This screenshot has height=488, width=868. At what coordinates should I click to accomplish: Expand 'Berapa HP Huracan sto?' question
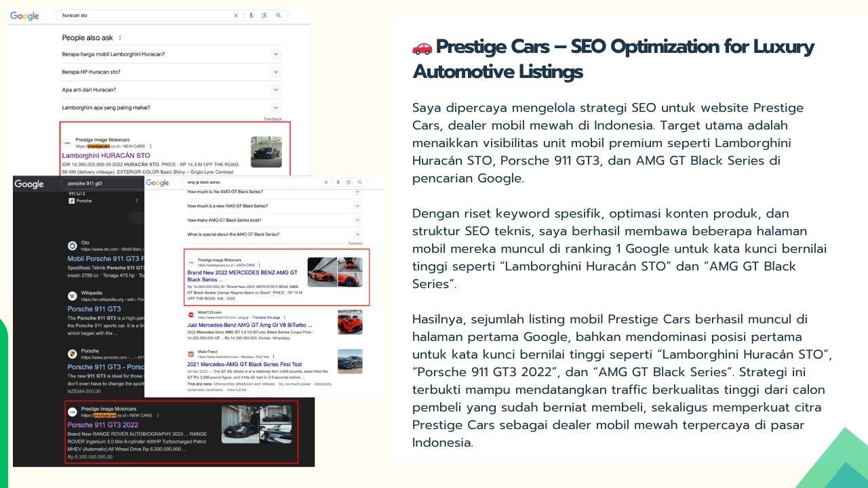(x=171, y=72)
